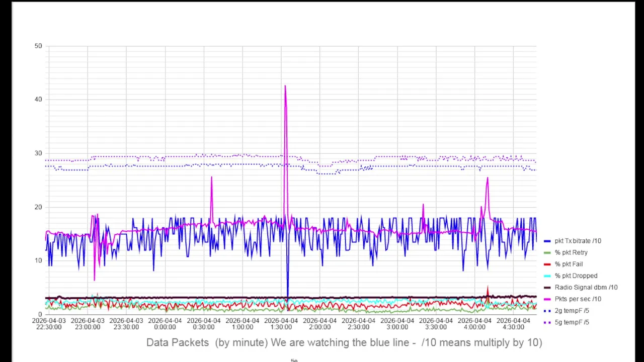The height and width of the screenshot is (362, 644).
Task: Click the red % pkt Fail swatch
Action: [547, 264]
